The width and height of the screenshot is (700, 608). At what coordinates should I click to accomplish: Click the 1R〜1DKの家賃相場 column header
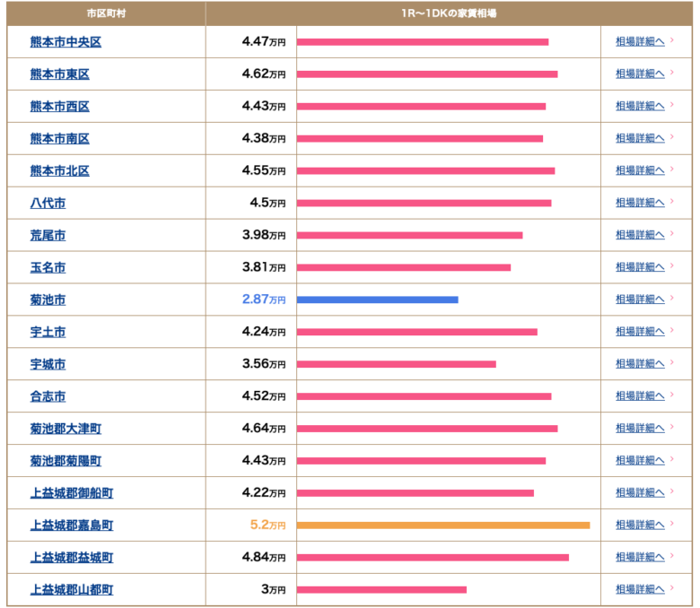pos(449,13)
